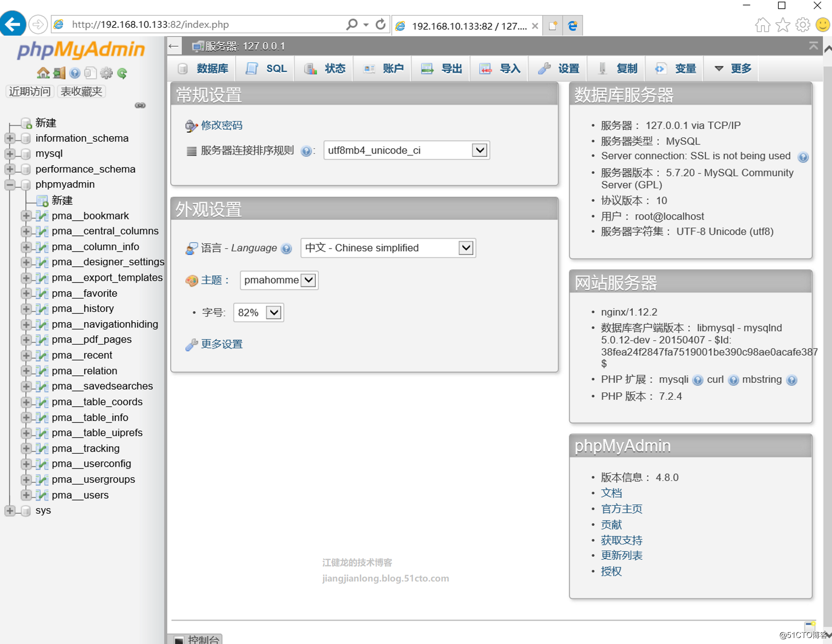Open phpMyAdmin documentation blue question icon
The width and height of the screenshot is (832, 644).
tap(75, 73)
